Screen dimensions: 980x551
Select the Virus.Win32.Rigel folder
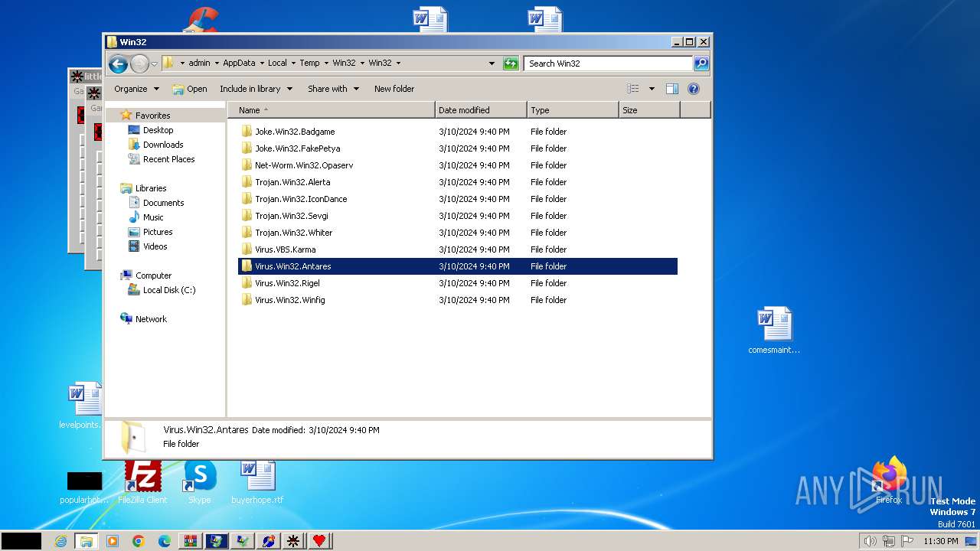[x=287, y=283]
